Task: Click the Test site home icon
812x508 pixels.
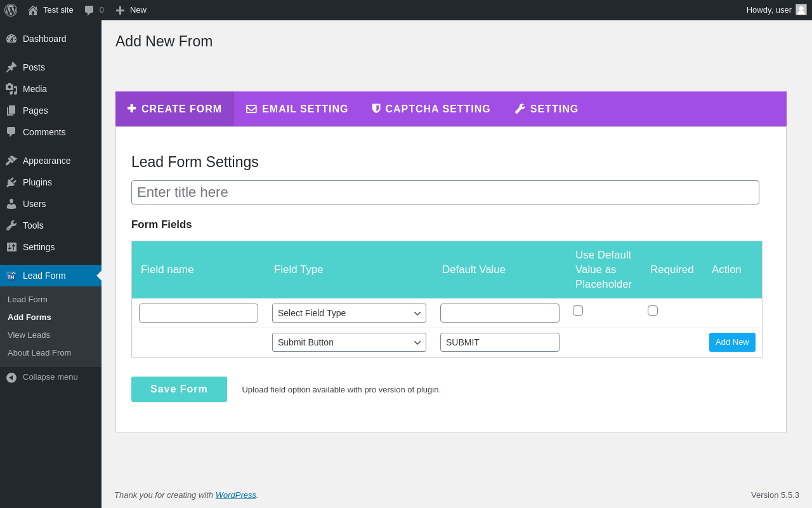Action: pyautogui.click(x=33, y=10)
